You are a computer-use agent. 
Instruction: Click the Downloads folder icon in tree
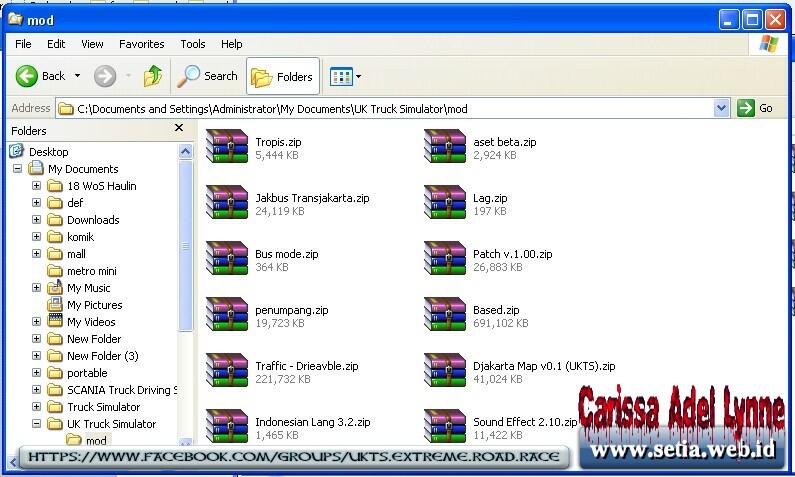point(55,219)
